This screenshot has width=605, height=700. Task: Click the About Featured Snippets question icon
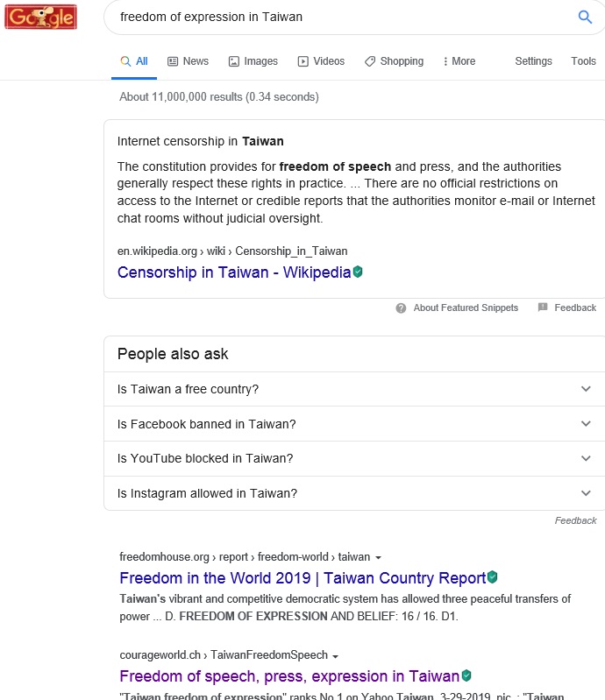pyautogui.click(x=401, y=308)
